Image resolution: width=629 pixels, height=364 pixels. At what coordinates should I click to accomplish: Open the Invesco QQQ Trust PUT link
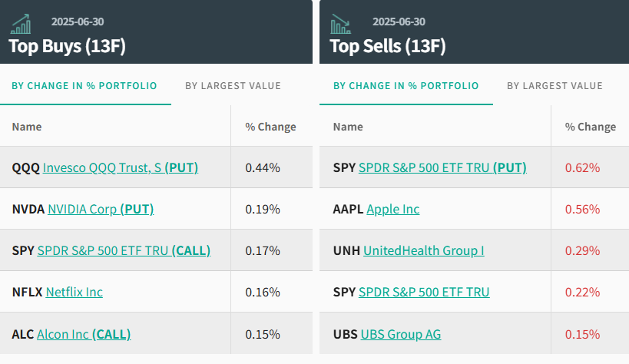click(x=119, y=167)
